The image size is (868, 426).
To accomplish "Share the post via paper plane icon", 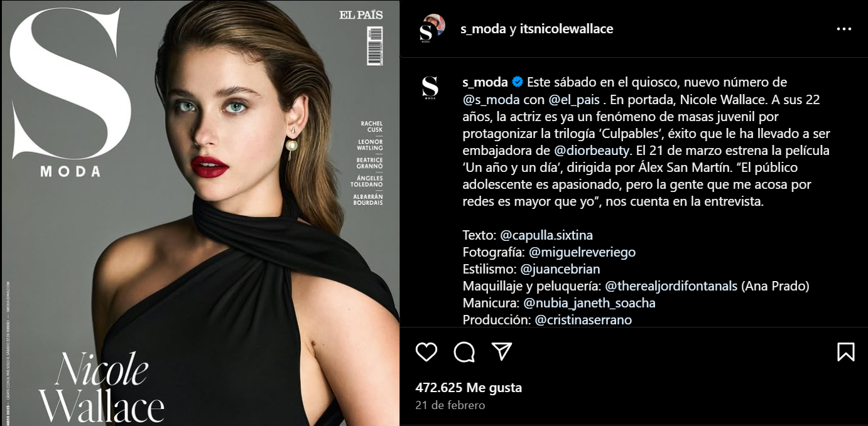I will (x=502, y=351).
